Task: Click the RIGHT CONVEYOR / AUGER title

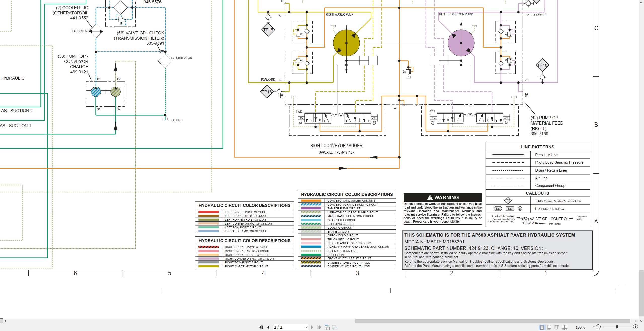Action: 336,146
